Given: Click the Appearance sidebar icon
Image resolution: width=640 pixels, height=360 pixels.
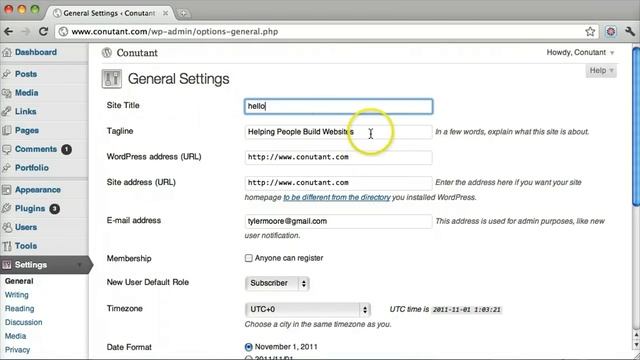Looking at the screenshot, I should [7, 190].
